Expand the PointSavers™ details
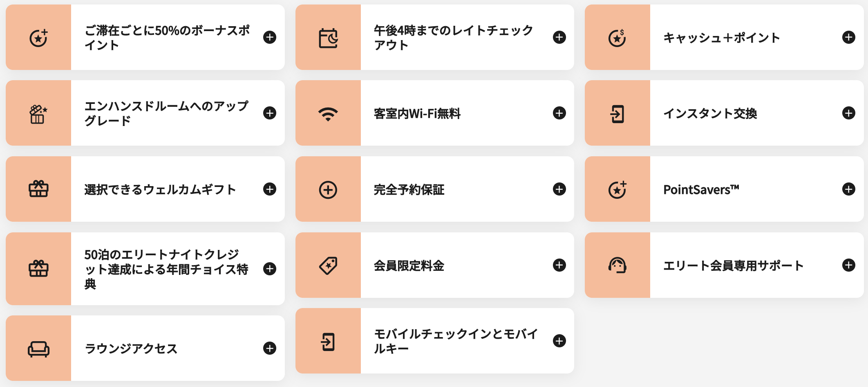The image size is (868, 387). pos(848,189)
